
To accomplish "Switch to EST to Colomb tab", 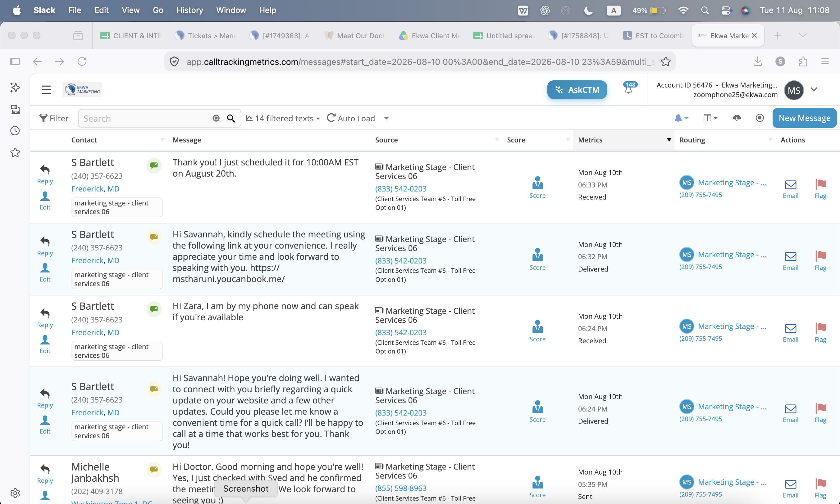I will 653,36.
